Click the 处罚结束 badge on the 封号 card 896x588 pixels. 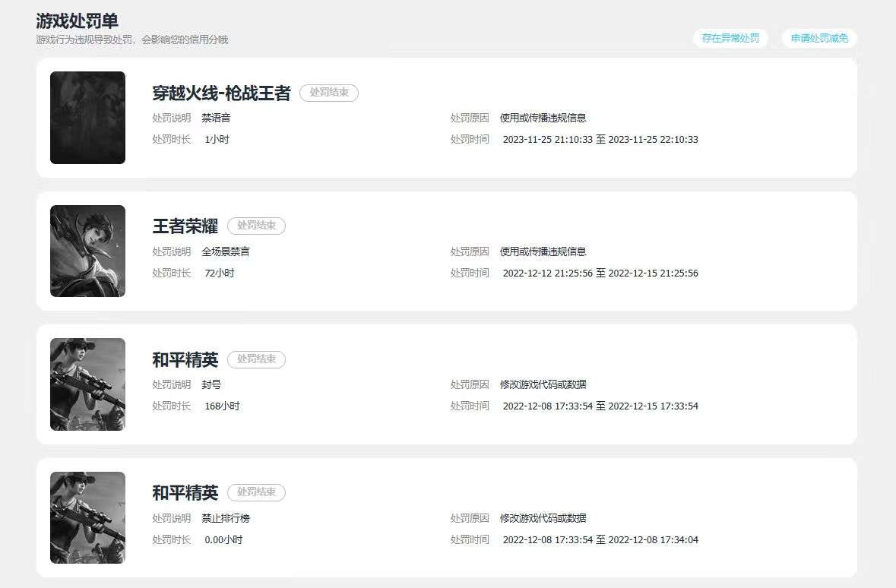pos(257,359)
